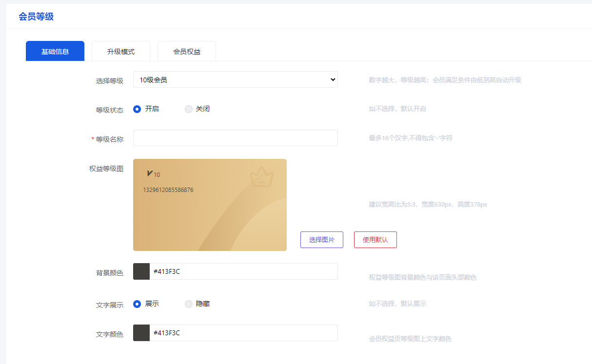Go to the 会员权益 tab
Viewport: 592px width, 364px height.
[187, 51]
